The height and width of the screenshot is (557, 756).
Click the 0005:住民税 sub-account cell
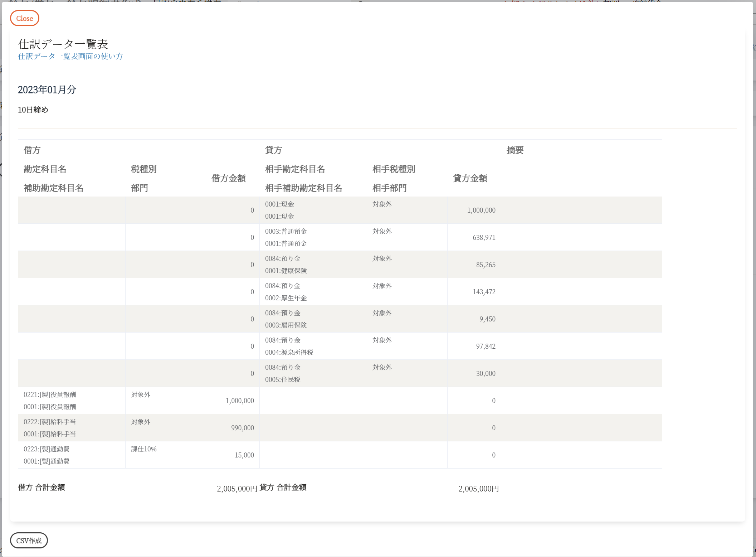point(283,379)
